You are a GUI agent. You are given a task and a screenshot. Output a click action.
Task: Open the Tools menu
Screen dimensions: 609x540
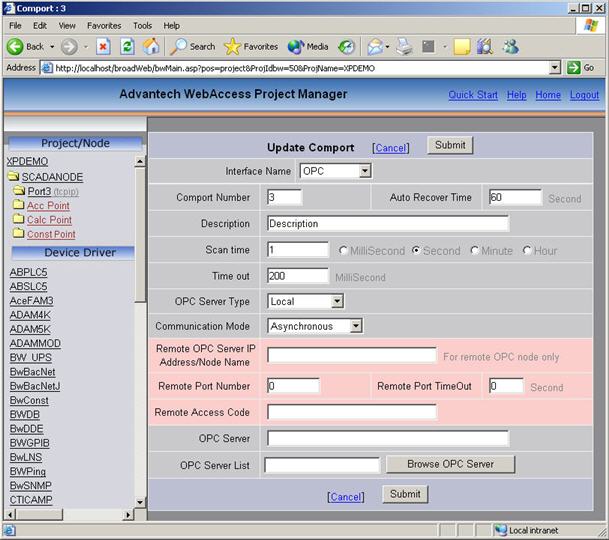click(x=143, y=26)
